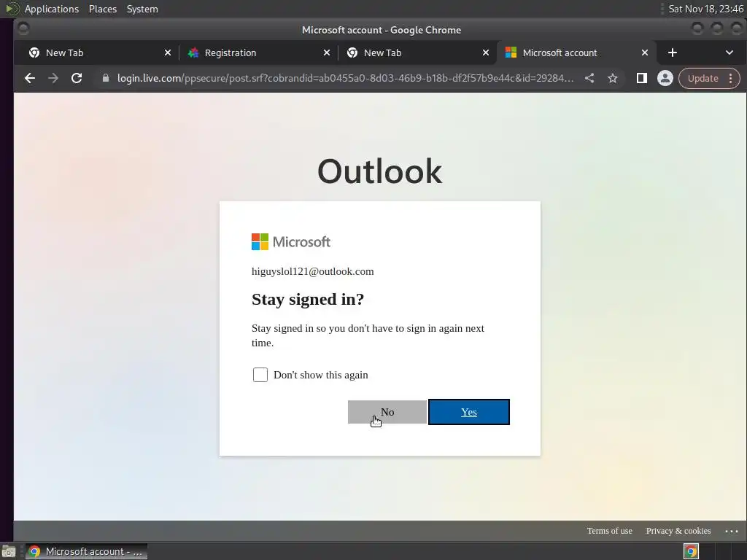Expand the tab search dropdown arrow

tap(729, 52)
